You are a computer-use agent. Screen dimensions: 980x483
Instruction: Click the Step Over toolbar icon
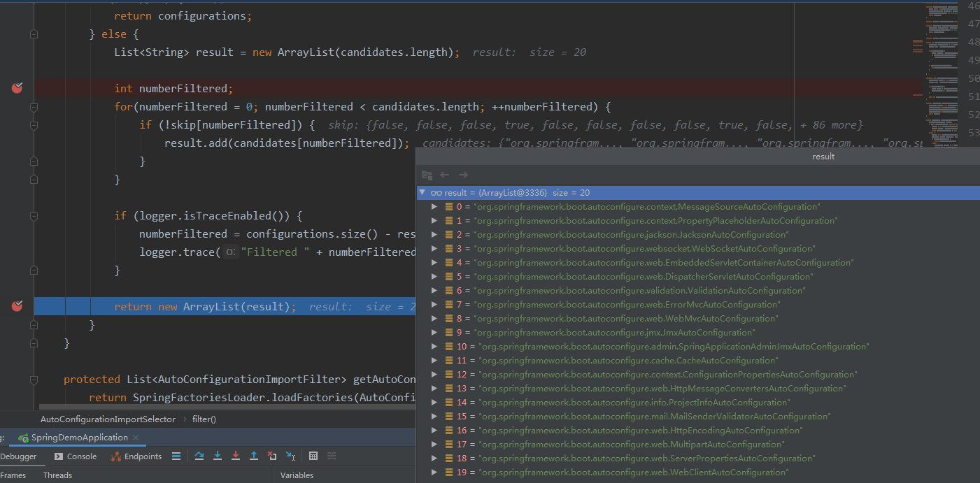click(x=199, y=456)
